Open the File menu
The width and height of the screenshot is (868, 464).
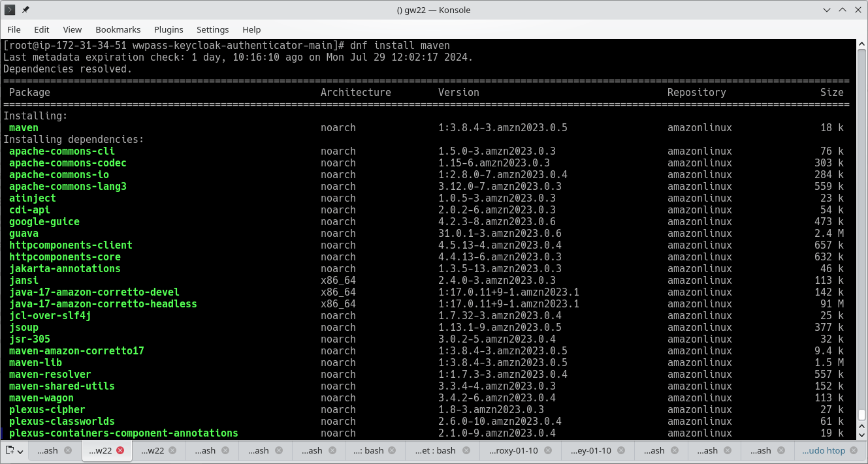(x=14, y=29)
